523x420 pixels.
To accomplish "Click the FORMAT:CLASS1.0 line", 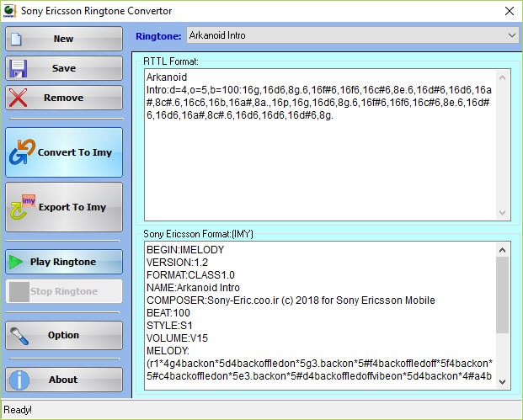I will [x=190, y=275].
